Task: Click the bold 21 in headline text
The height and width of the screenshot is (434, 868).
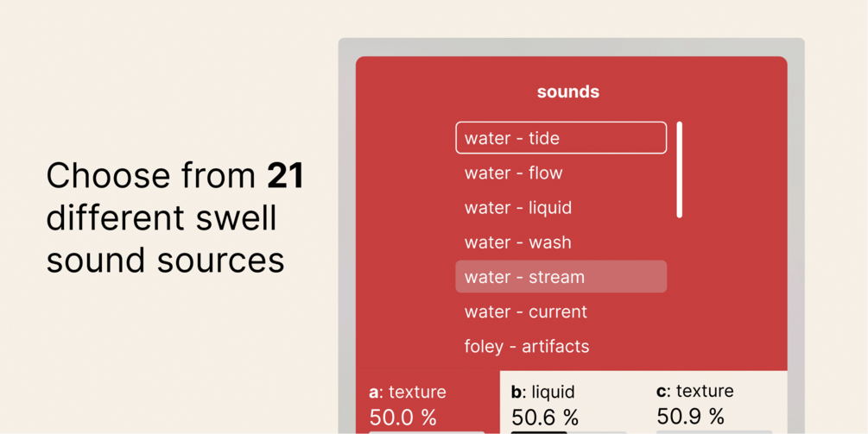Action: pos(285,176)
